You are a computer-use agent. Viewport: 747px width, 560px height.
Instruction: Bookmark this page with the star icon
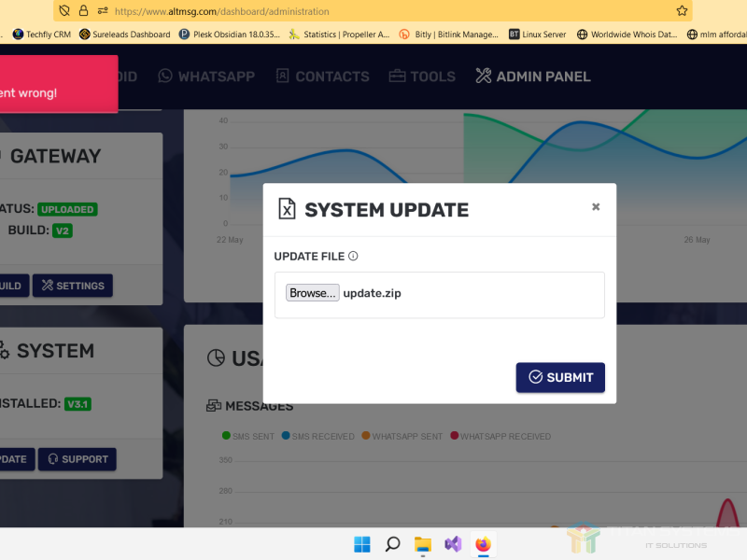click(683, 11)
